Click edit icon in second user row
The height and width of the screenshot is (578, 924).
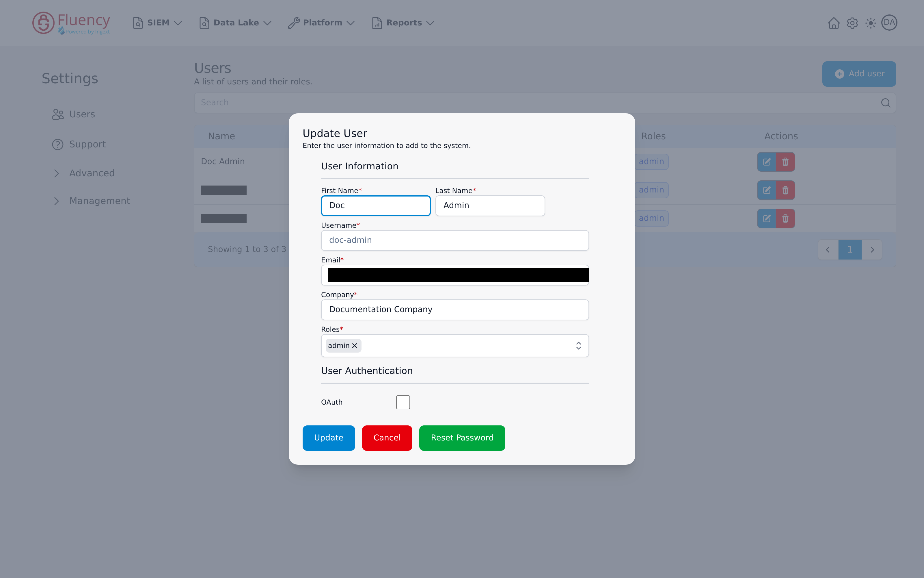(x=767, y=190)
